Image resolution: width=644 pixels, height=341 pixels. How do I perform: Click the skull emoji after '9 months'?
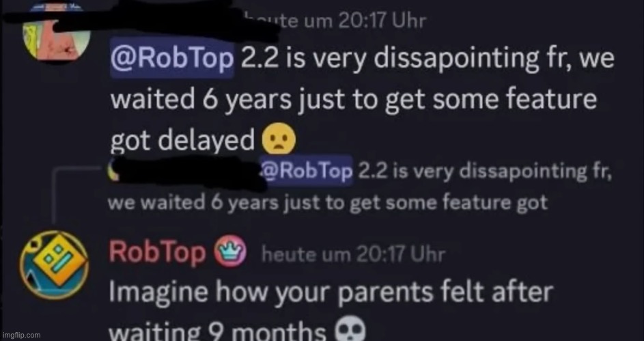click(x=351, y=331)
